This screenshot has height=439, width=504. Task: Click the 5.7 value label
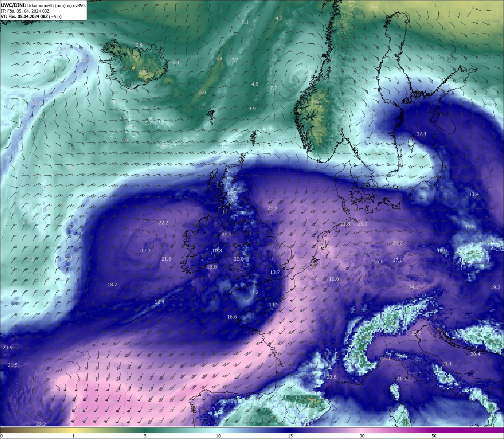tap(148, 123)
